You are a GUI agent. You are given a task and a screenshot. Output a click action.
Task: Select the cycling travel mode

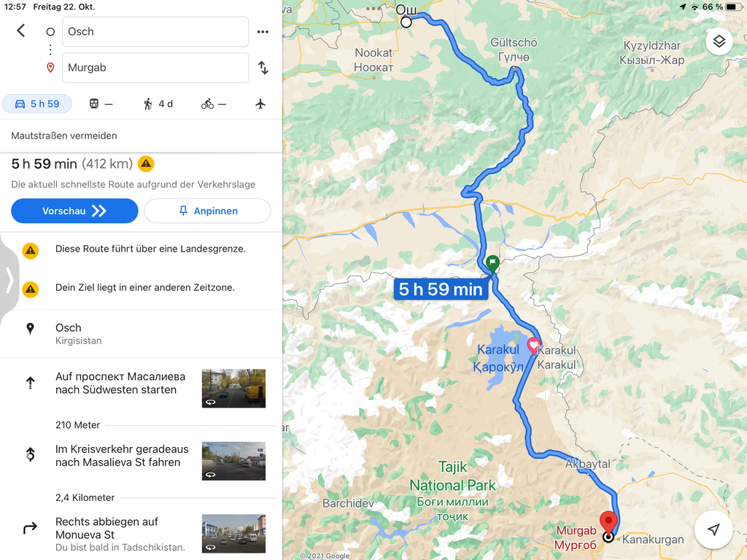[x=214, y=104]
